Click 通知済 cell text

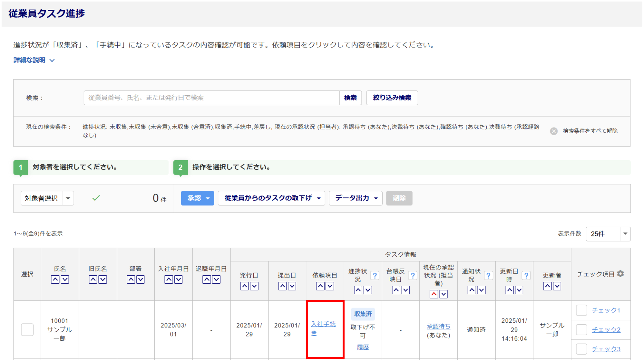pos(476,330)
